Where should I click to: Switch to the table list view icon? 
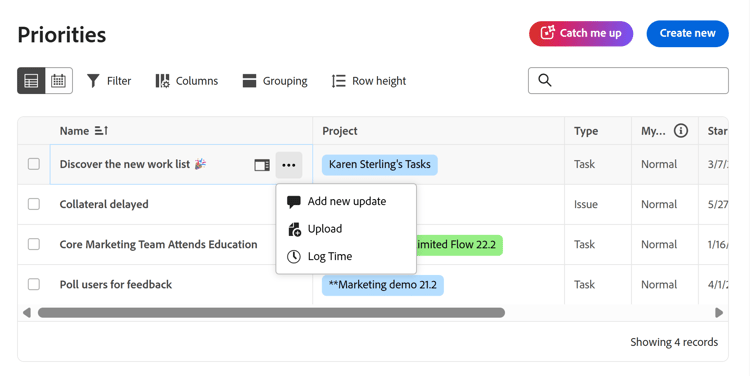(x=31, y=81)
